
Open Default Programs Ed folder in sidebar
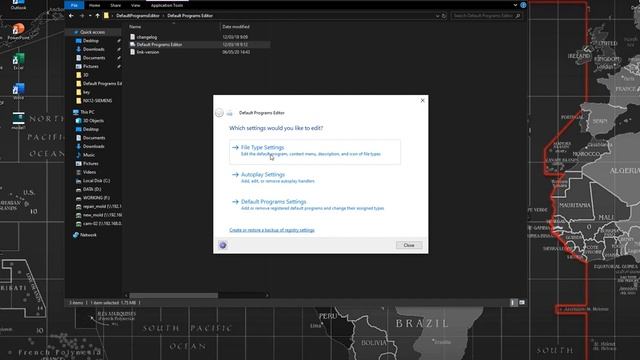pos(102,84)
